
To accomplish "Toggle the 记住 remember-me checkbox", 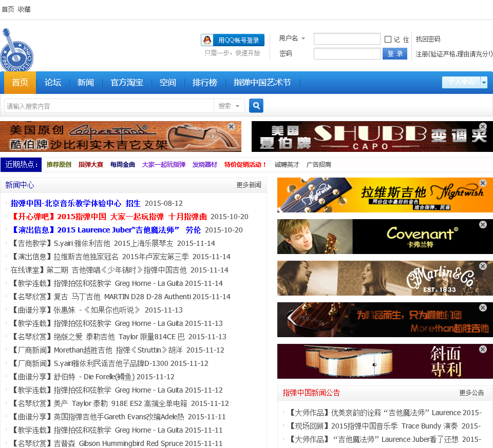I will [388, 40].
